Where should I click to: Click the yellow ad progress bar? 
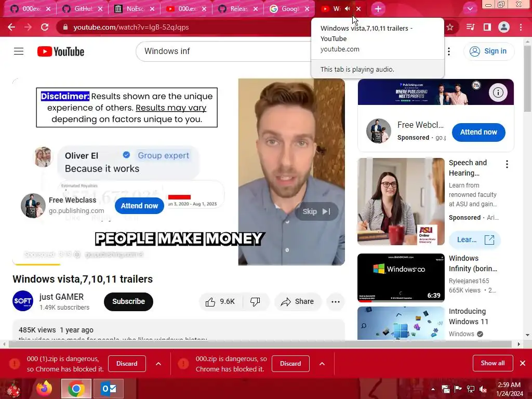pyautogui.click(x=37, y=264)
